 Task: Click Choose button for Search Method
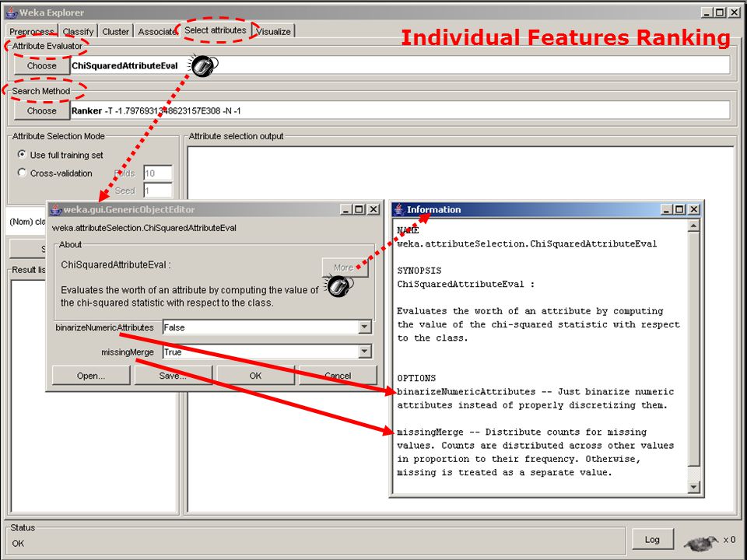(42, 110)
